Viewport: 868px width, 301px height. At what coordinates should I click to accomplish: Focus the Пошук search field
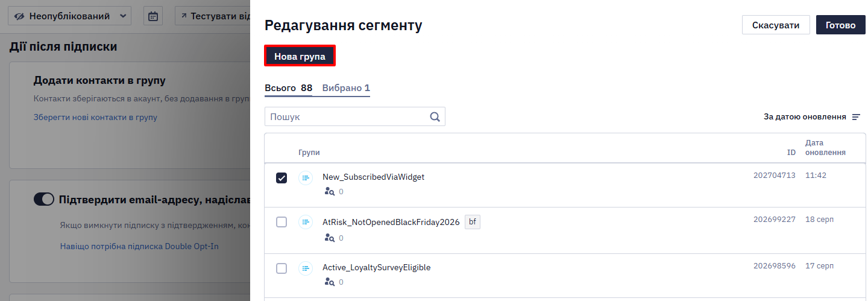coord(347,117)
